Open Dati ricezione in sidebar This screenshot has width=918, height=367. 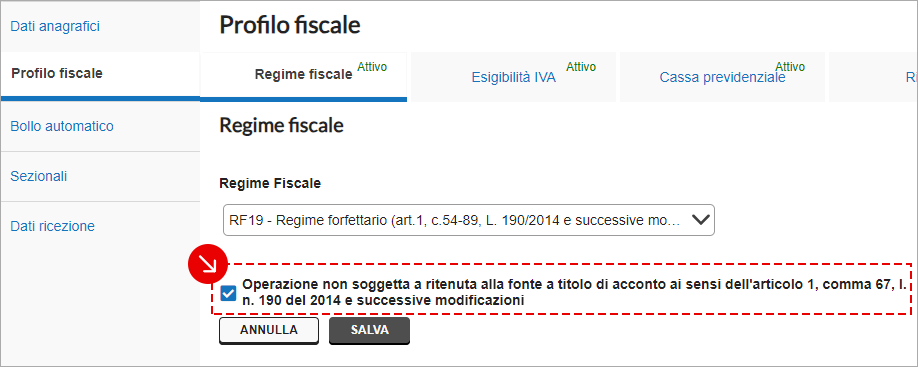[53, 226]
